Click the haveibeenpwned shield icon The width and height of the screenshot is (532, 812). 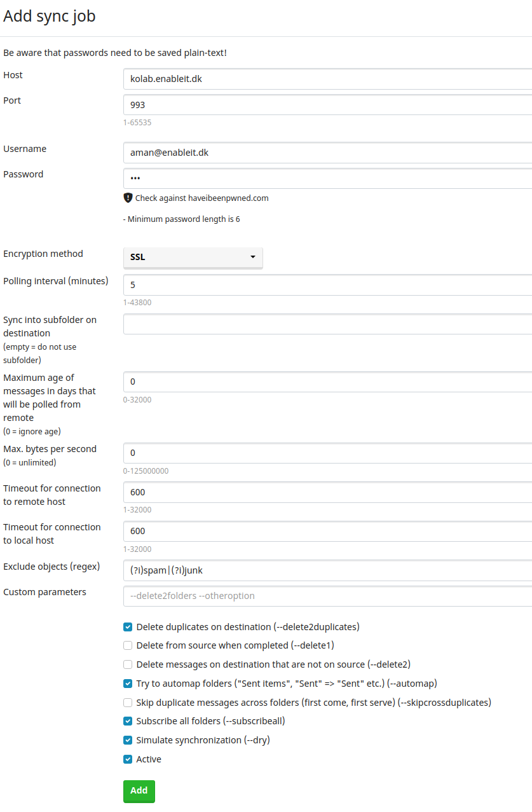tap(128, 198)
